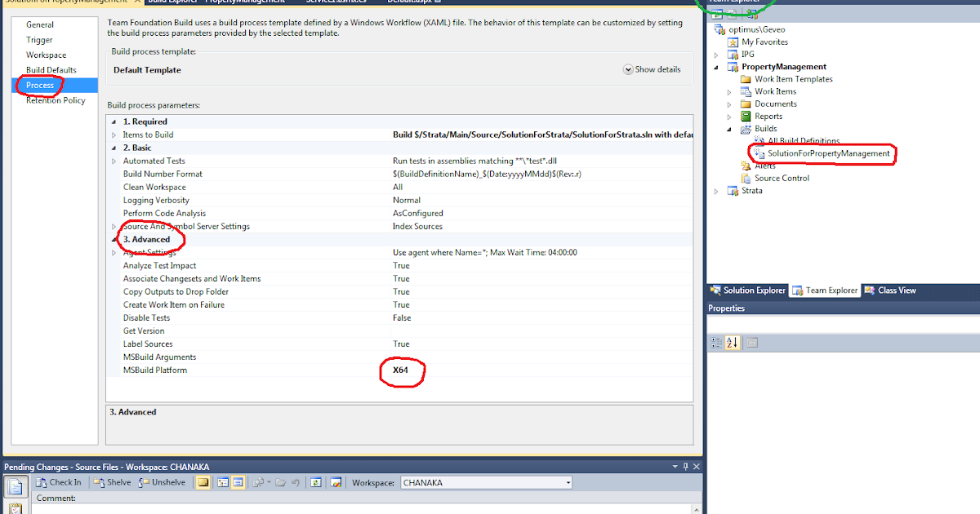
Task: Select the MSBuild Platform X64 value
Action: tap(402, 369)
